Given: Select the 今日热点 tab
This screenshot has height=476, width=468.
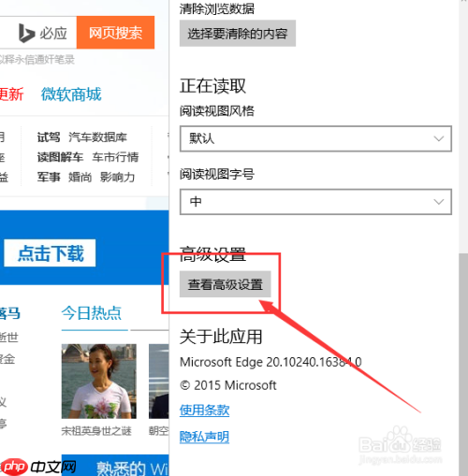Looking at the screenshot, I should [x=92, y=313].
